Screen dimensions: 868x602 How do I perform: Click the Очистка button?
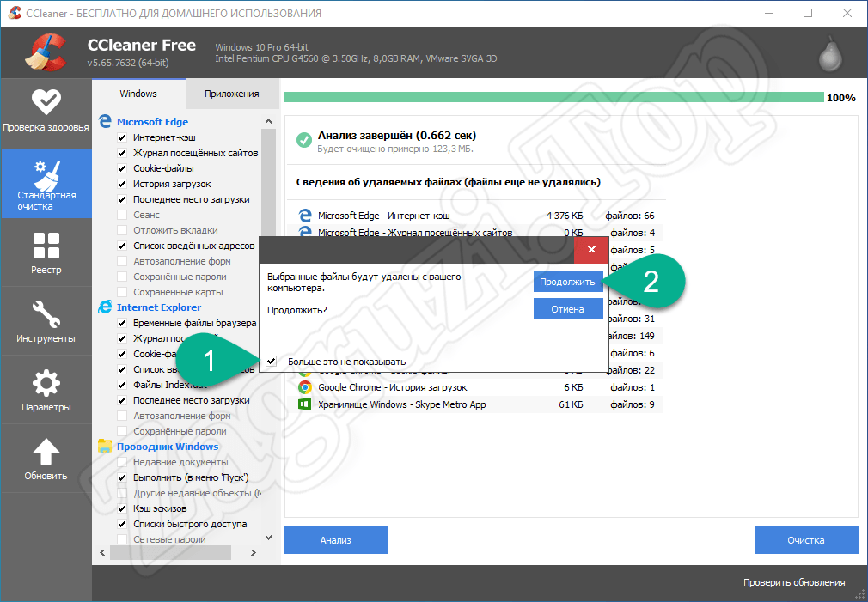[x=806, y=540]
